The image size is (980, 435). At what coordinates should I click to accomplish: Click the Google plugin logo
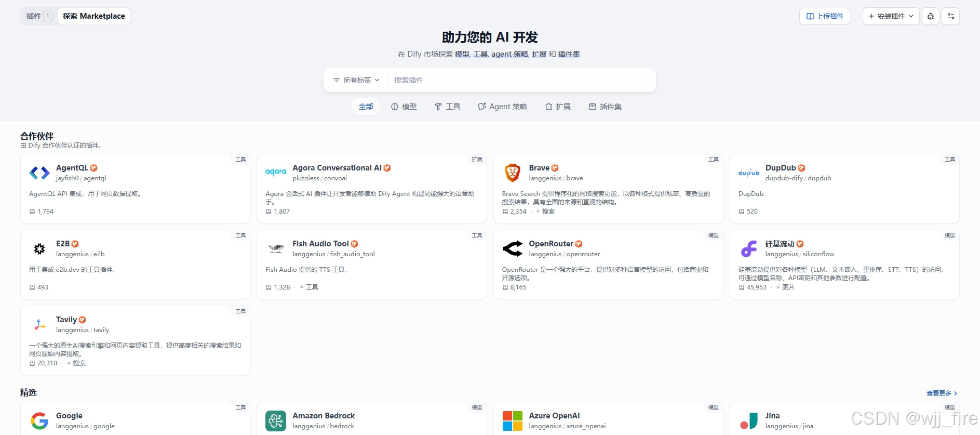pos(39,420)
